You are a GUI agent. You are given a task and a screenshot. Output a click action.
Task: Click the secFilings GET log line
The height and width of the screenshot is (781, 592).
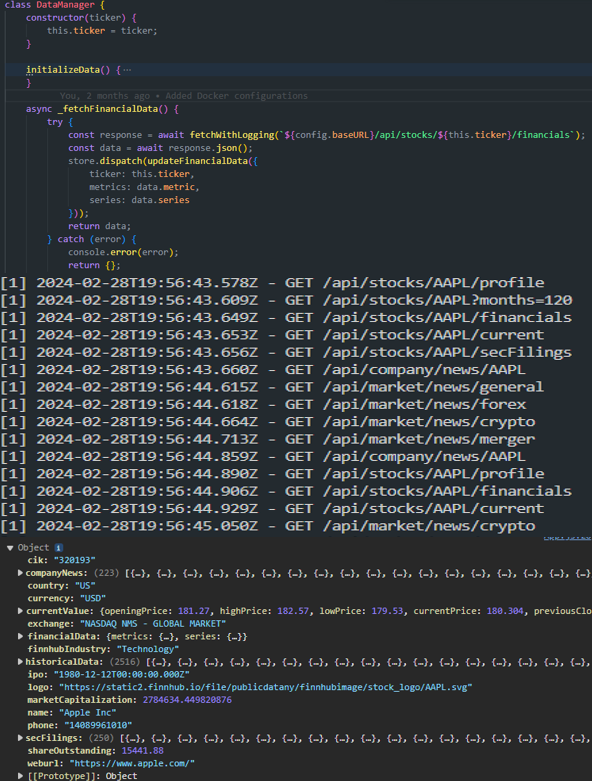[x=286, y=352]
